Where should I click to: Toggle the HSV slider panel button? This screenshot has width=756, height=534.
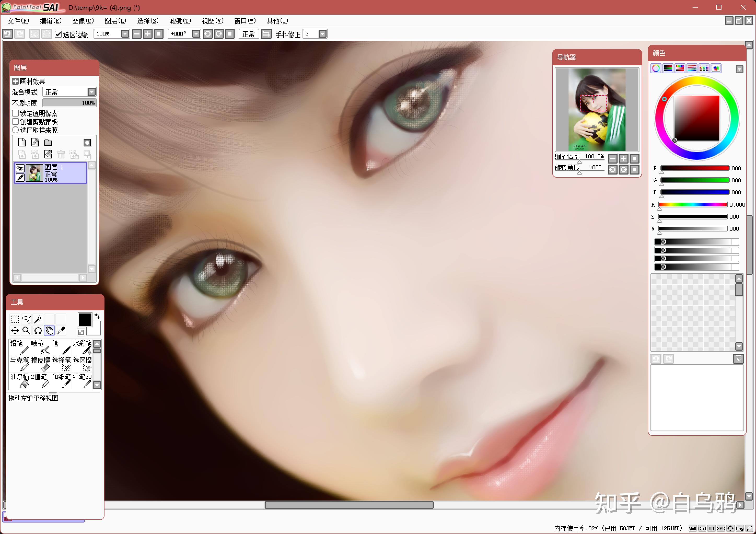[680, 68]
